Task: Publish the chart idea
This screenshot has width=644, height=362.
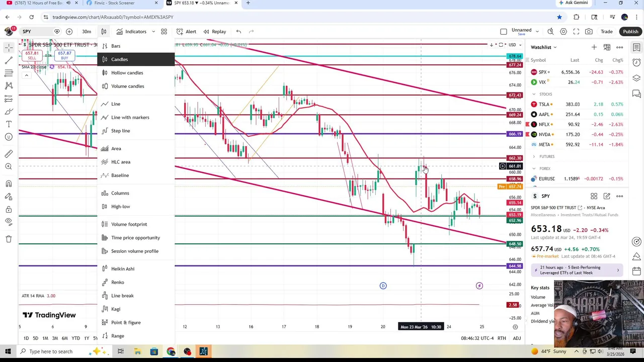Action: click(630, 32)
